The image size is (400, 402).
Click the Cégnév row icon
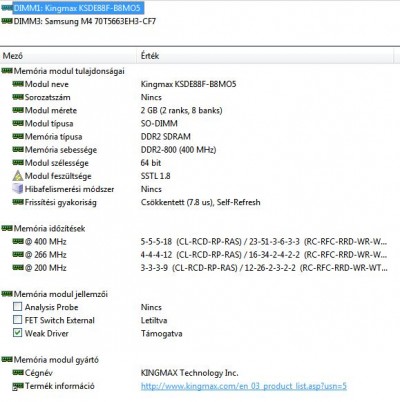click(18, 372)
